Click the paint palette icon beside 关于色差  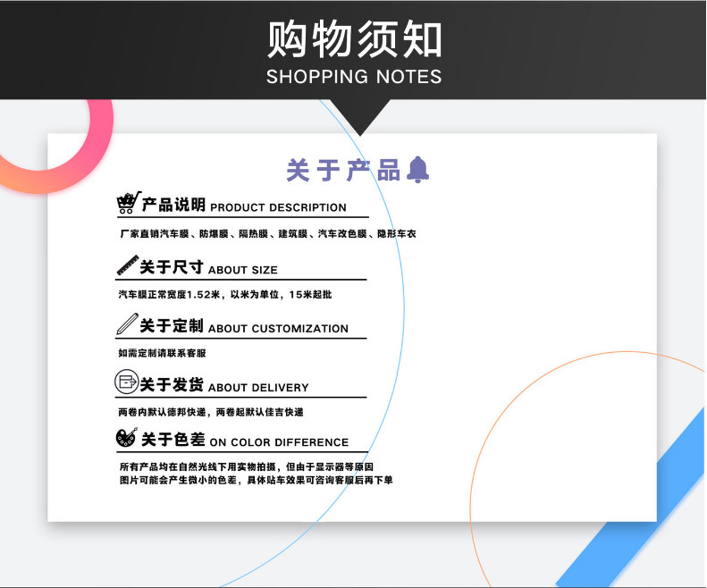coord(126,437)
